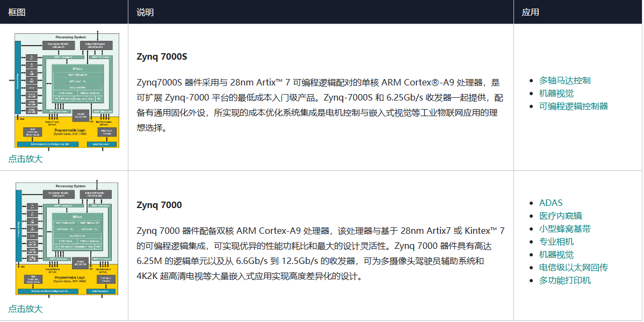The height and width of the screenshot is (322, 644).
Task: Open the 可编程逻辑控制器 link
Action: tap(573, 106)
